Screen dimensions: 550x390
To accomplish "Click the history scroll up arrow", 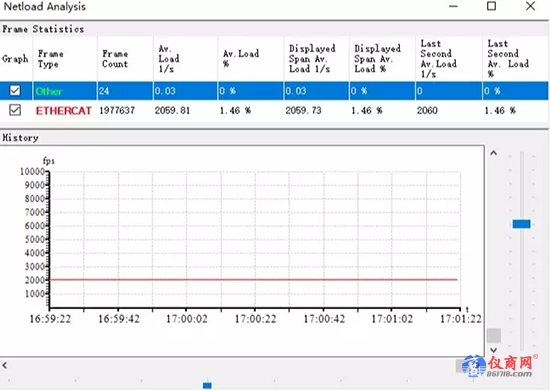I will [494, 153].
